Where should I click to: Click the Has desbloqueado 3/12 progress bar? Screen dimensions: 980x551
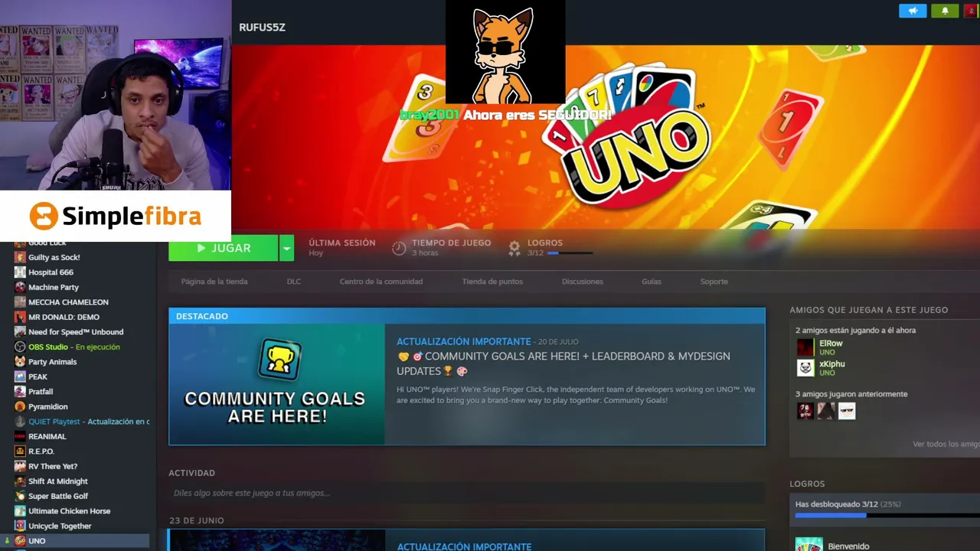click(887, 515)
